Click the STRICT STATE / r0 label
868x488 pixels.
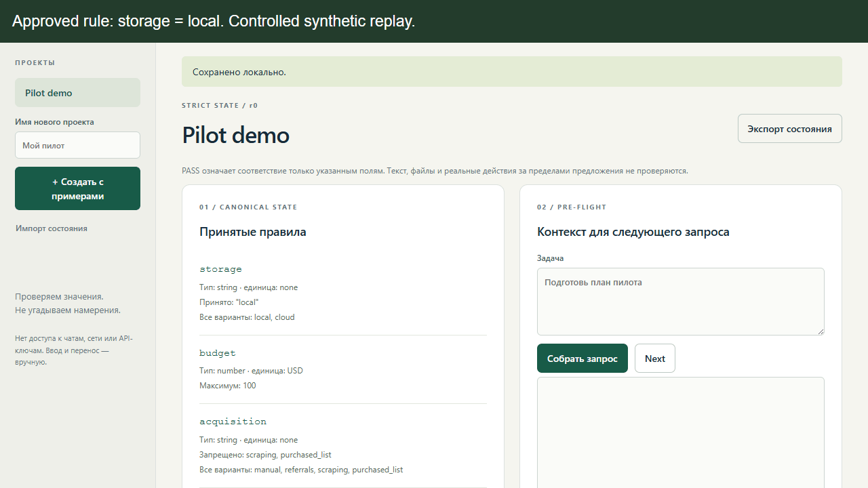pos(220,106)
